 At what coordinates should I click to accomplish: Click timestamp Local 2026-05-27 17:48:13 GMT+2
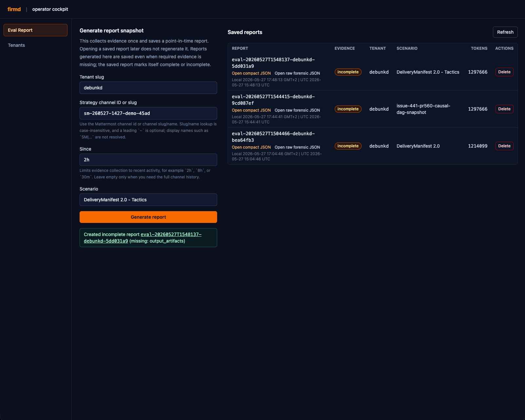point(264,80)
